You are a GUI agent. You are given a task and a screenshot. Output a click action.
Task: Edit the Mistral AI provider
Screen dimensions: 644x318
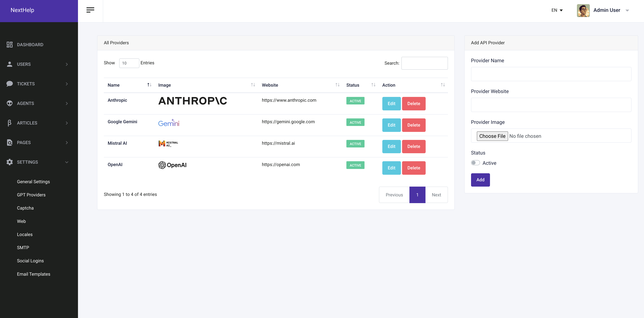(x=391, y=146)
